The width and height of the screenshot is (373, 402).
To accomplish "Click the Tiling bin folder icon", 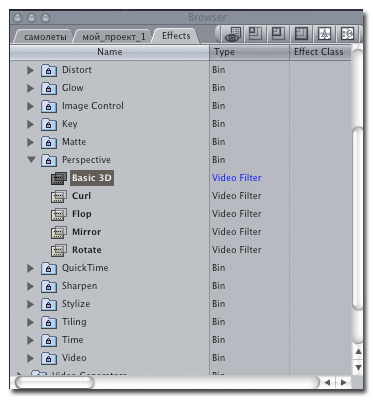I will [x=49, y=322].
